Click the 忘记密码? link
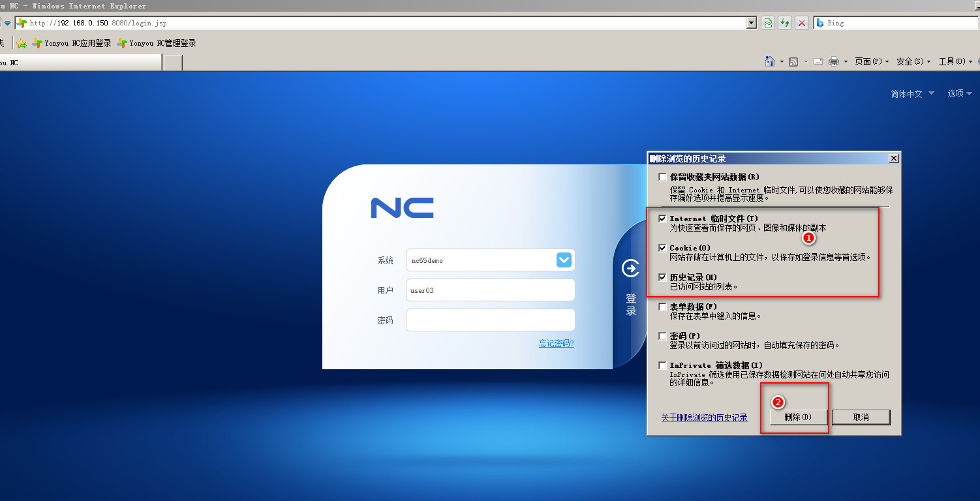Viewport: 980px width, 501px height. [x=556, y=344]
